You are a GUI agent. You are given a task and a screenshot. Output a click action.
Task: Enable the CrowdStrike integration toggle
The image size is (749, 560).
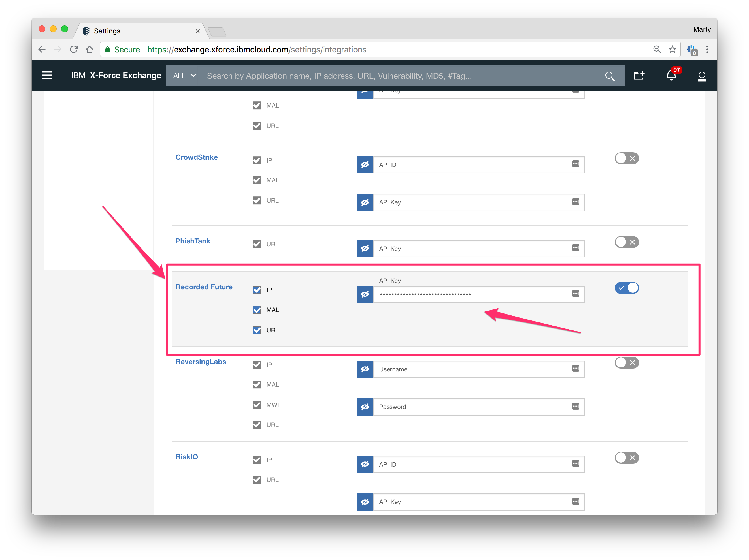tap(626, 158)
